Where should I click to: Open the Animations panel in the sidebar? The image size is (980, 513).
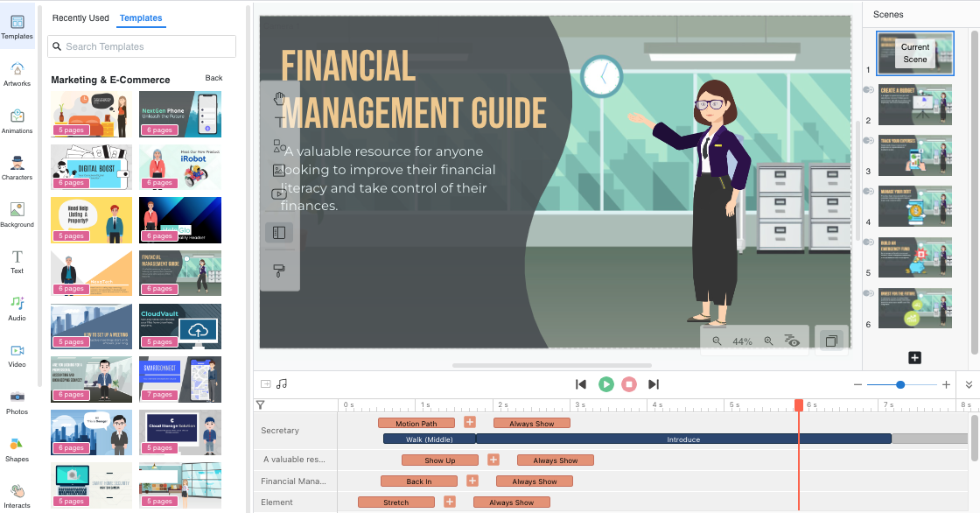coord(17,120)
